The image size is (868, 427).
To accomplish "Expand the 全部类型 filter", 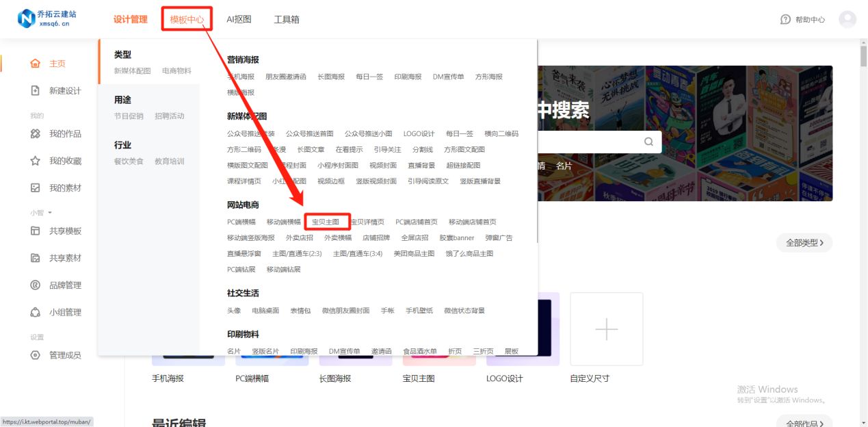I will pos(804,242).
